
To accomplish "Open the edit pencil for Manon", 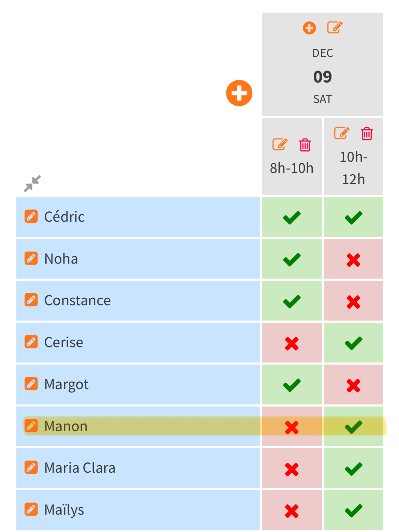I will [31, 426].
